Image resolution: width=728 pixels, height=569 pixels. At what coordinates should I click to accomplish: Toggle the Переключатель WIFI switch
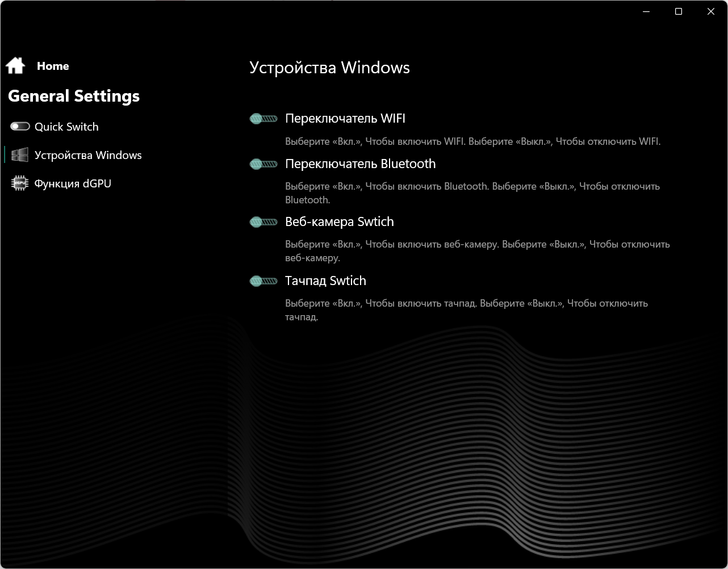tap(263, 119)
